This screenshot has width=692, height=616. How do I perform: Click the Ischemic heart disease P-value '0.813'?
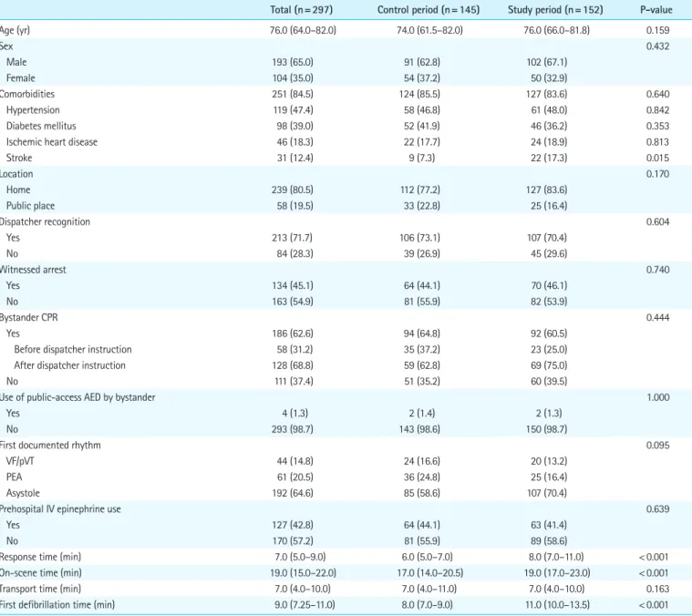(x=657, y=142)
